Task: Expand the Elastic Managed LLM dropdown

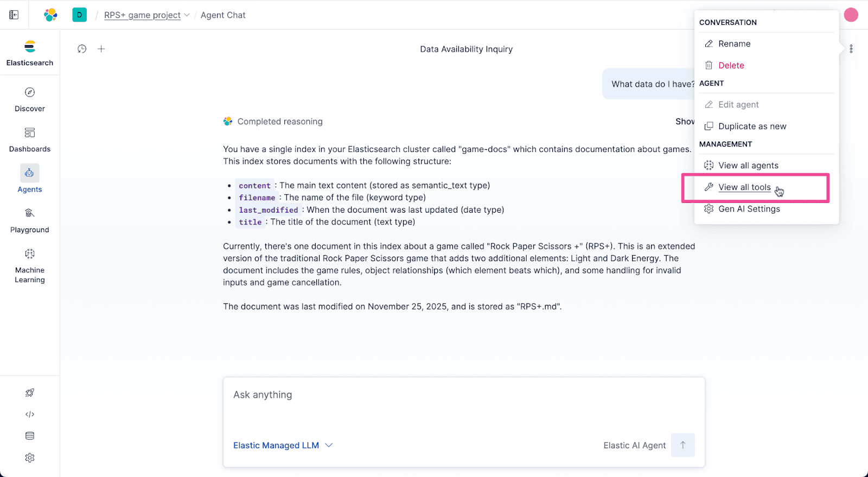Action: pyautogui.click(x=283, y=446)
